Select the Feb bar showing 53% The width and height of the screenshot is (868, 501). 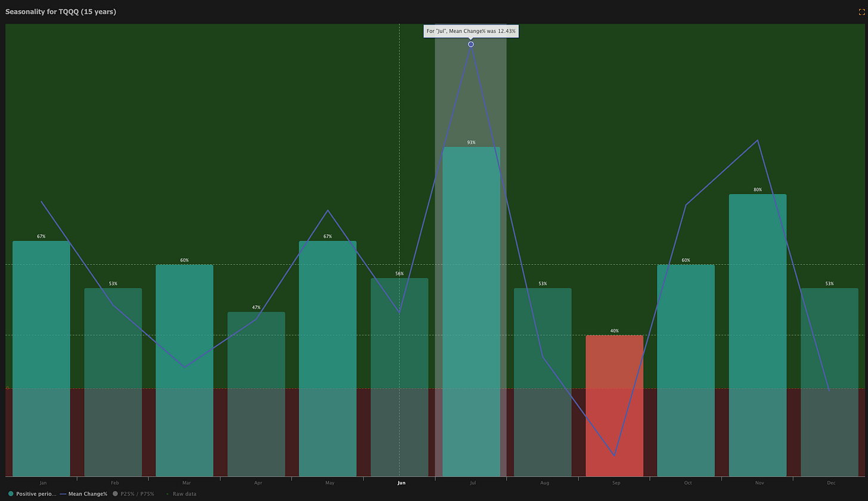(x=113, y=382)
